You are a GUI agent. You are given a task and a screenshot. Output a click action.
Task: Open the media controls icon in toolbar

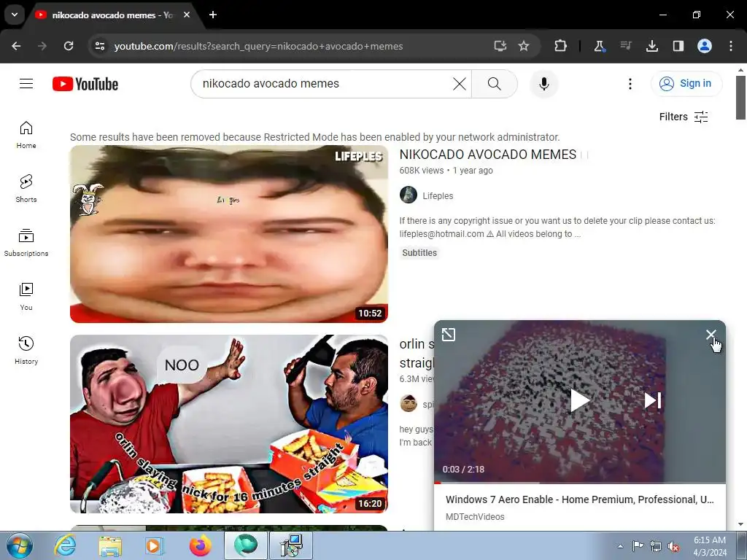coord(625,46)
